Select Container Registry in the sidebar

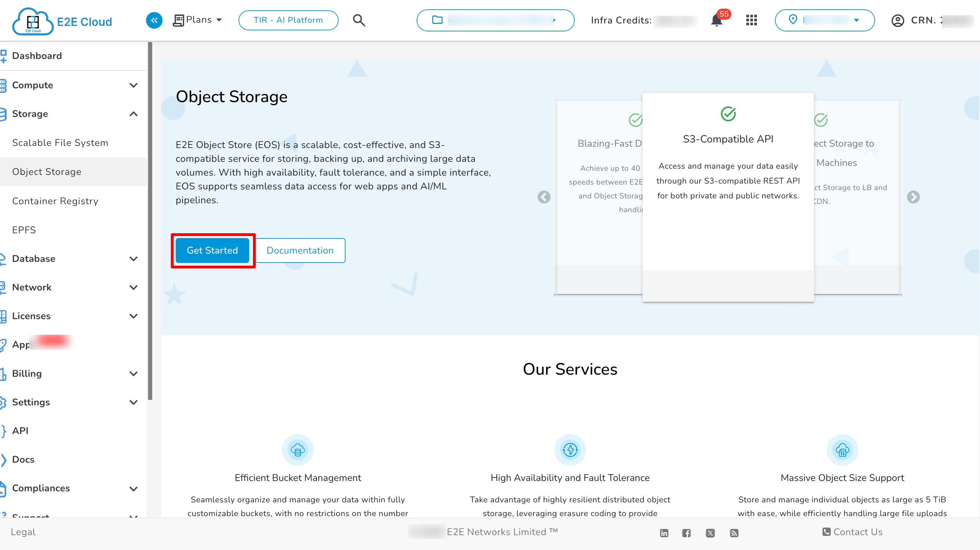(55, 201)
